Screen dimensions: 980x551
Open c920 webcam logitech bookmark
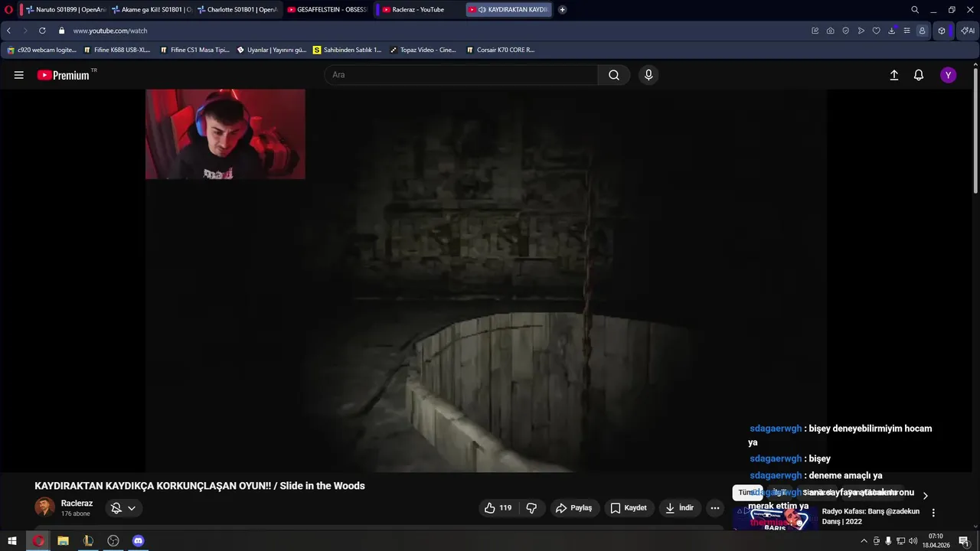42,50
